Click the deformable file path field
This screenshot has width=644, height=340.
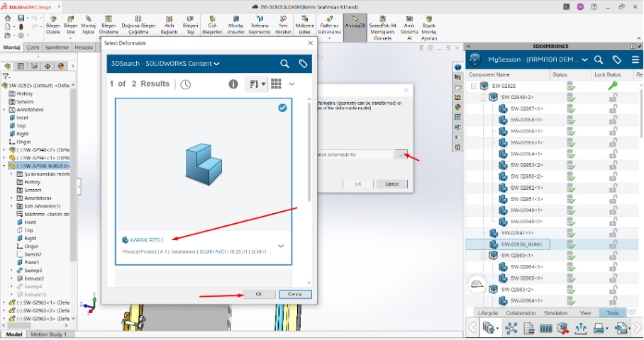click(355, 154)
